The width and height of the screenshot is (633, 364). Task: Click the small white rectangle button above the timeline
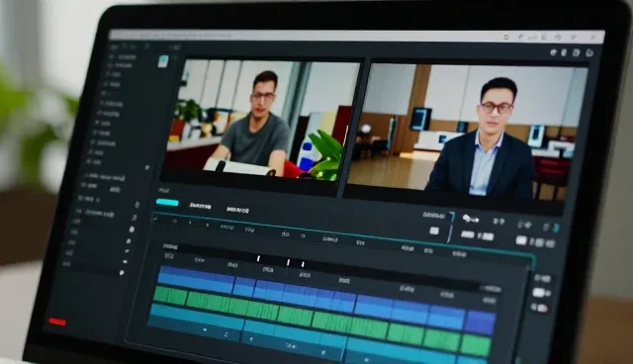(434, 230)
